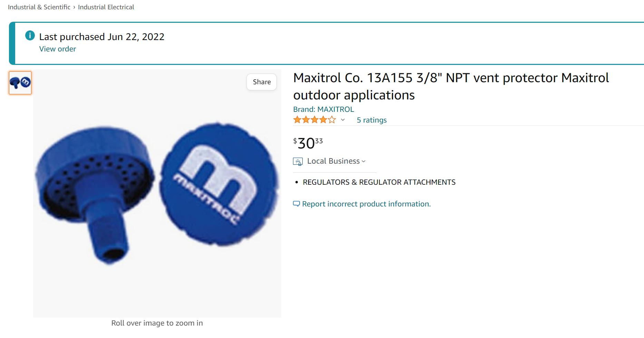Expand the star rating breakdown chevron

[343, 120]
